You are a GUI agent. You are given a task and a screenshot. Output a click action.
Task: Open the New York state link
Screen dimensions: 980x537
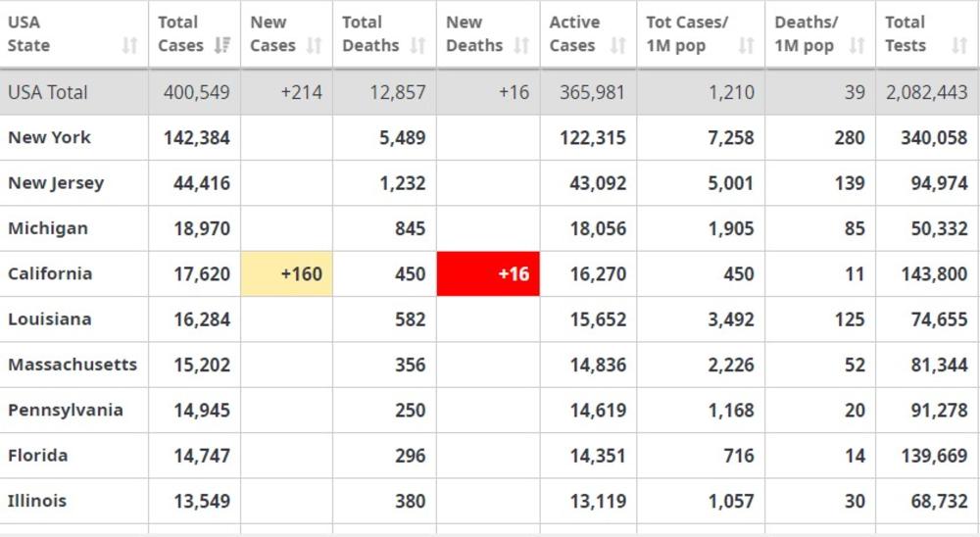click(x=49, y=137)
